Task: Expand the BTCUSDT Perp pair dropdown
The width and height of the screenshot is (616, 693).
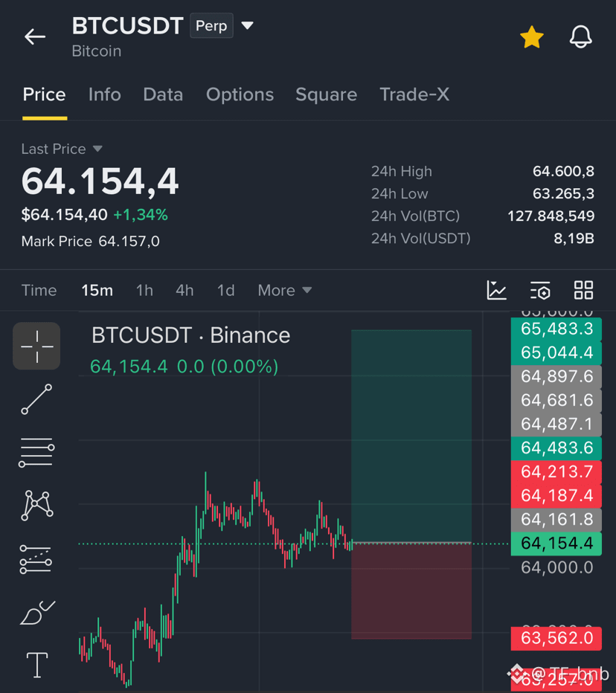Action: 247,25
